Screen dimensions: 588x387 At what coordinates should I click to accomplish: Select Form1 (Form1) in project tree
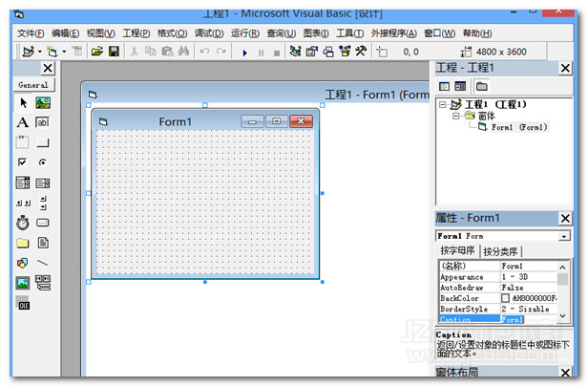click(519, 127)
